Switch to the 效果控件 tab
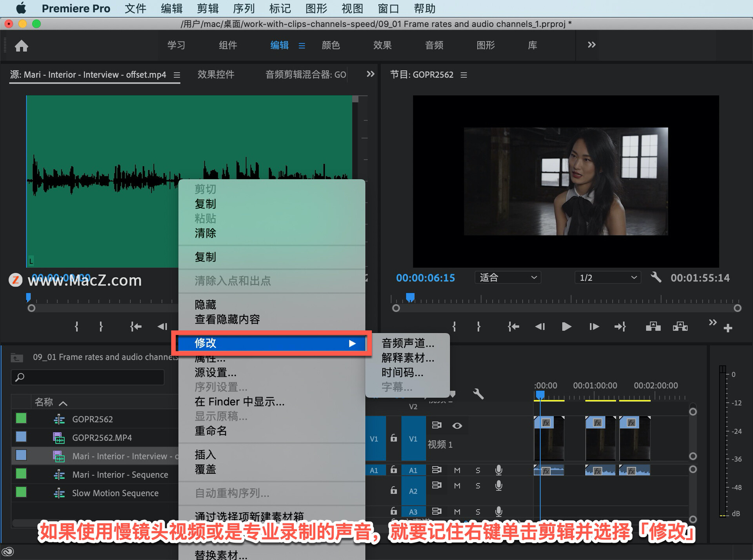Image resolution: width=753 pixels, height=560 pixels. point(216,75)
